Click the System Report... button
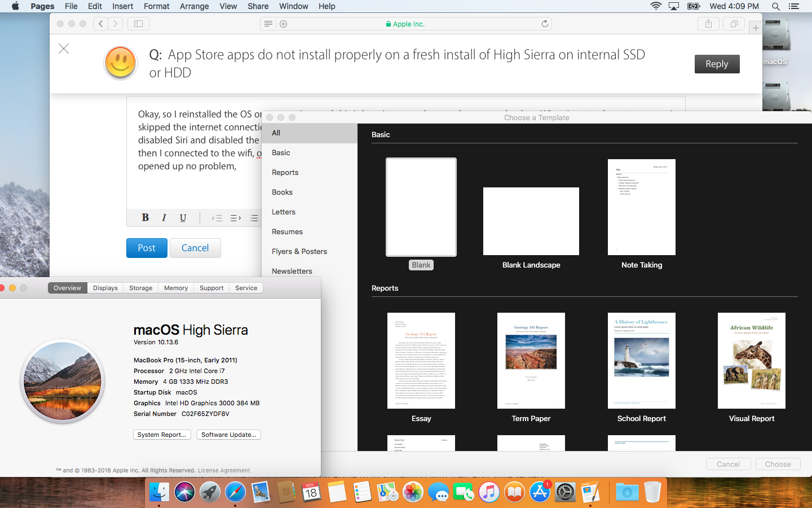This screenshot has height=508, width=812. (162, 435)
